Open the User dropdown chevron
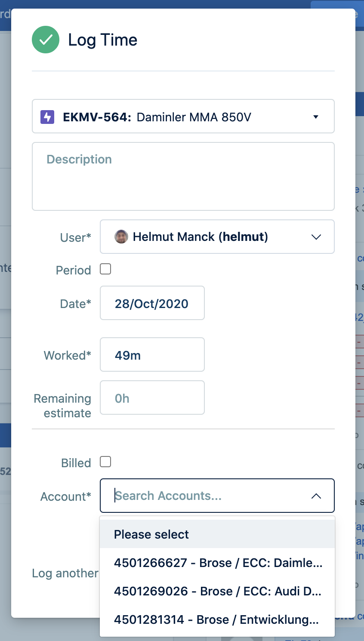 [316, 237]
